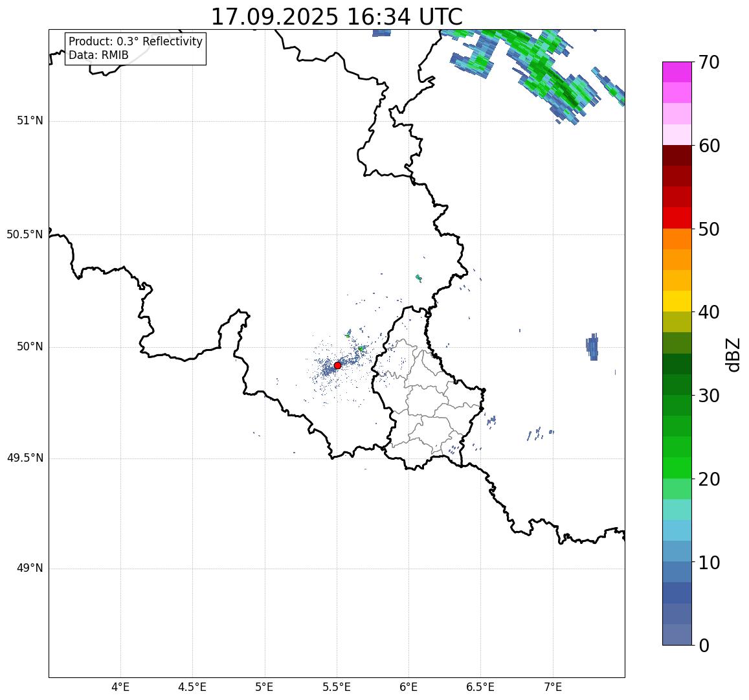
Task: Click the '5°E' longitude label
Action: (265, 687)
